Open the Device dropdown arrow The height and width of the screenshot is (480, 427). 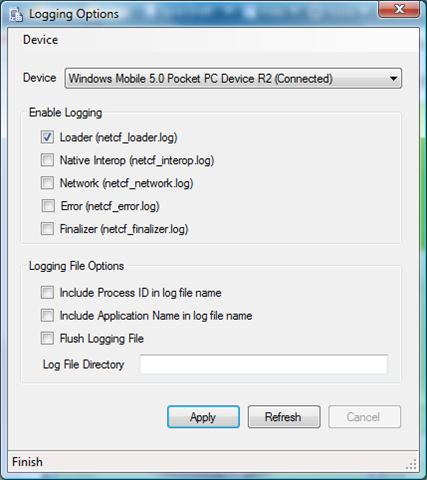pos(393,79)
